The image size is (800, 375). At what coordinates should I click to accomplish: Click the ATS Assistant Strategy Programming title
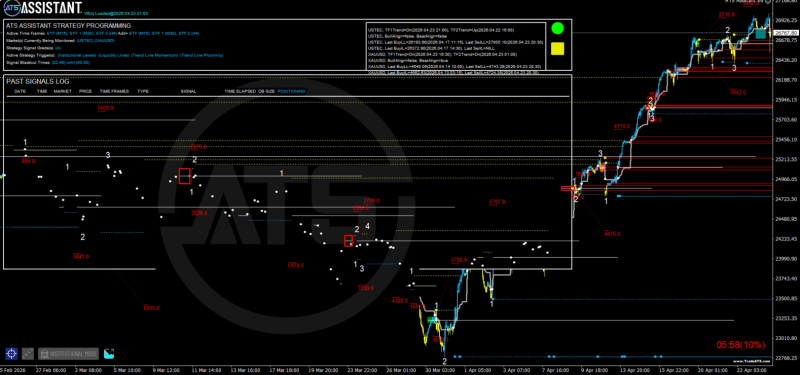pos(68,26)
